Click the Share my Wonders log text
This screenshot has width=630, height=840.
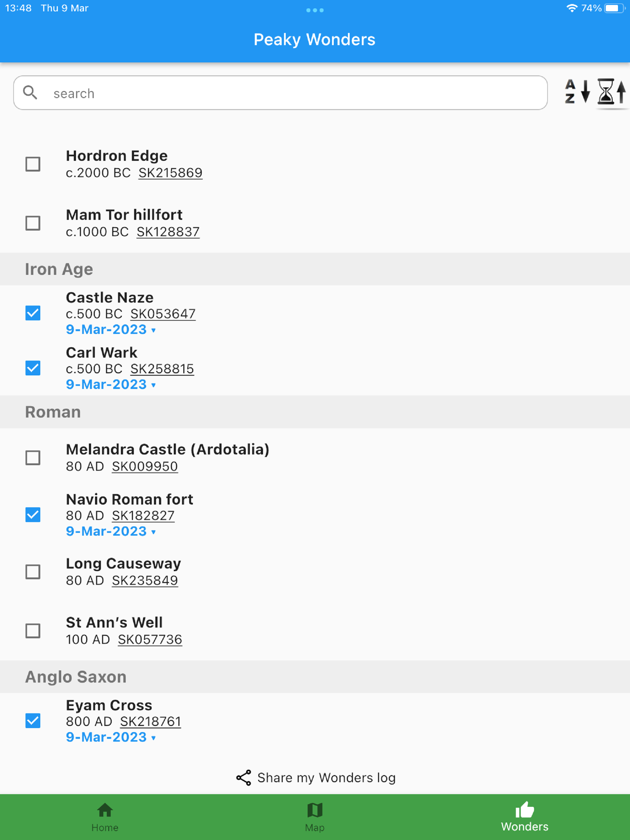326,777
